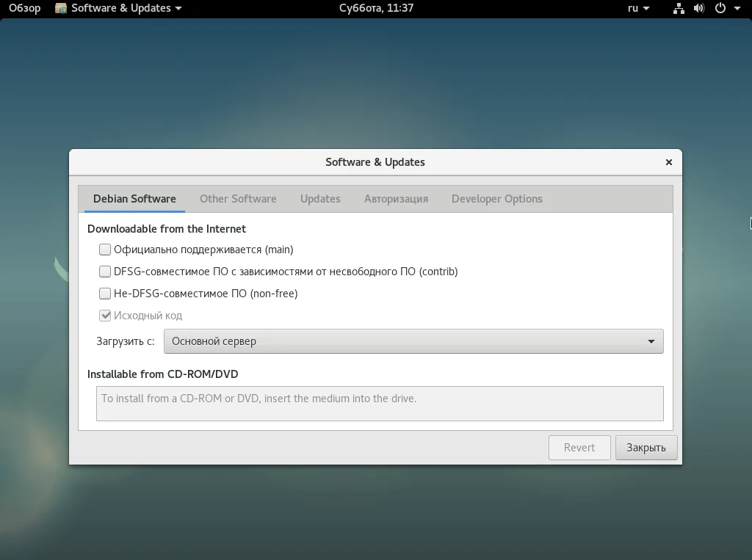Click the clock showing 'Суббота, 11:37'
The height and width of the screenshot is (560, 752).
tap(377, 8)
